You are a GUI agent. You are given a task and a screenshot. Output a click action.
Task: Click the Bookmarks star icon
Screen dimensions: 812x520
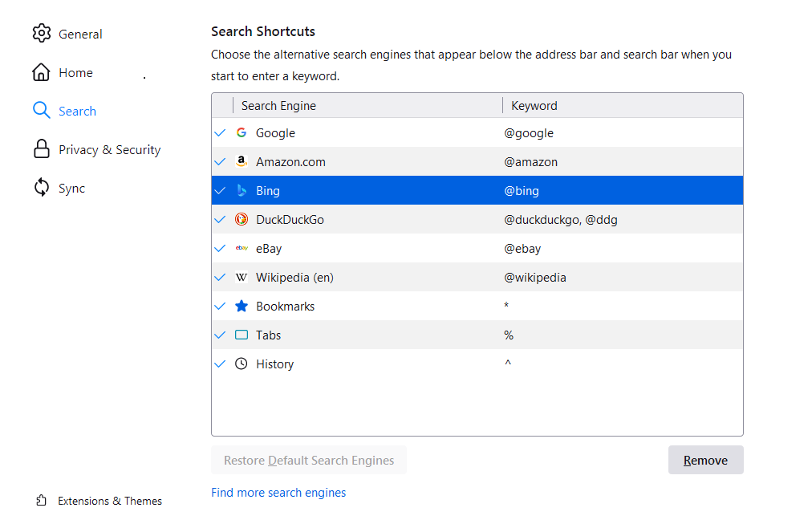point(241,306)
